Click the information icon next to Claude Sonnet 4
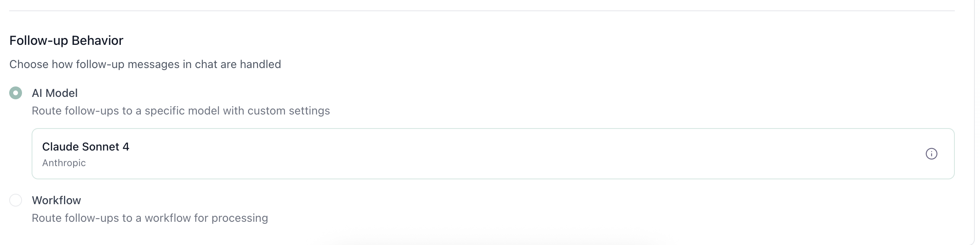The image size is (980, 245). pyautogui.click(x=932, y=153)
